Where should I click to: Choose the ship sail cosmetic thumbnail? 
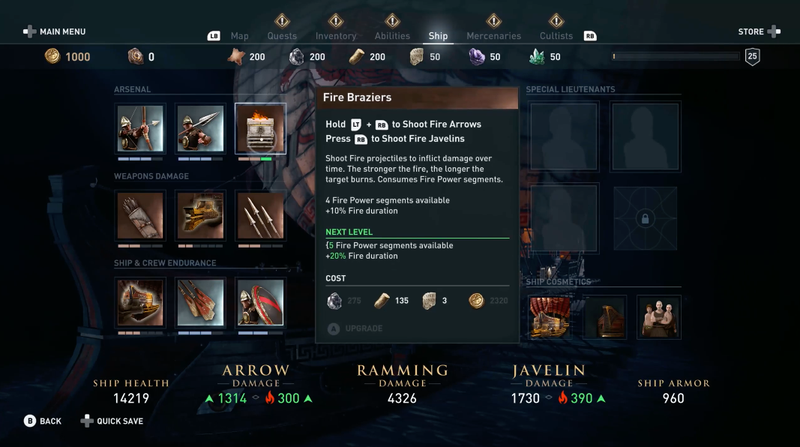point(550,317)
